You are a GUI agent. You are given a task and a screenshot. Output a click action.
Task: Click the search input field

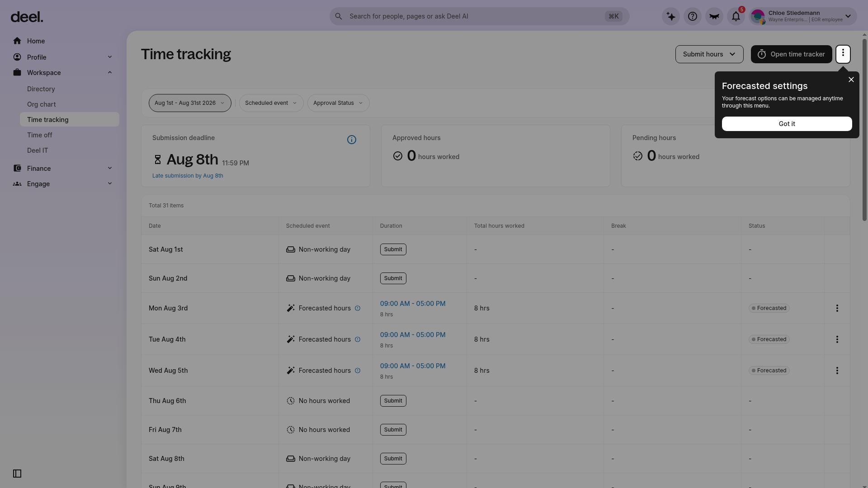tap(479, 16)
